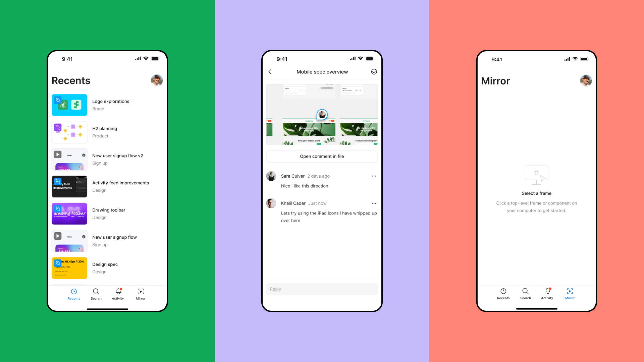The height and width of the screenshot is (362, 644).
Task: Tap checkmark icon on spec overview
Action: (373, 72)
